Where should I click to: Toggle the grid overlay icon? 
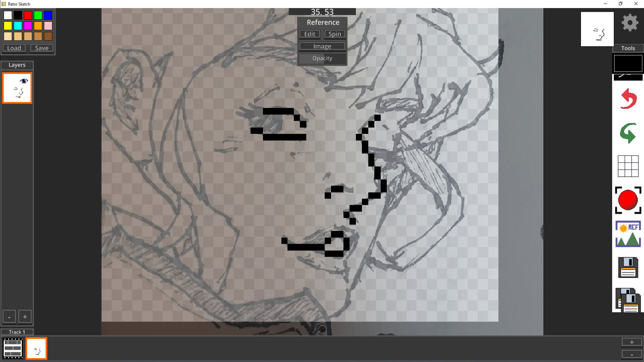point(628,166)
